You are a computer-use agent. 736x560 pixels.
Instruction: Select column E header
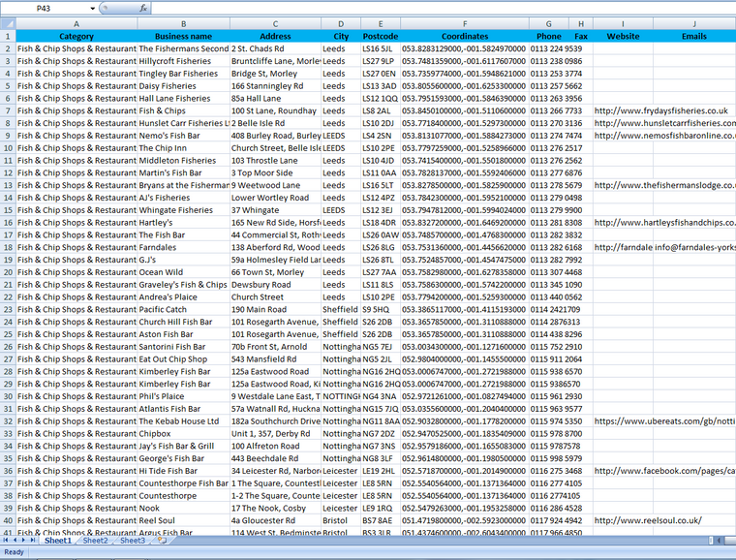coord(381,24)
